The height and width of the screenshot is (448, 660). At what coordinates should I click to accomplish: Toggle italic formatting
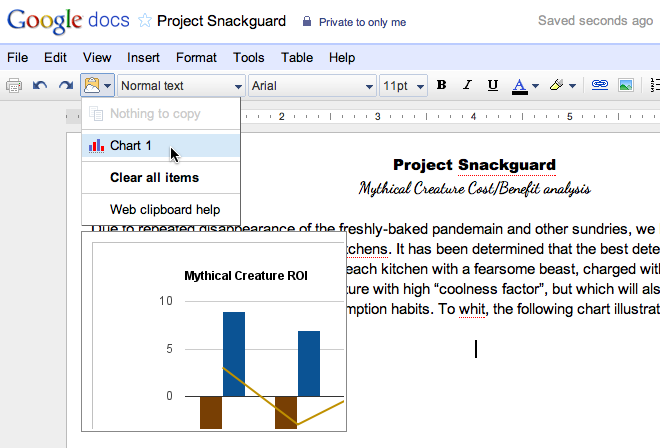[x=467, y=85]
